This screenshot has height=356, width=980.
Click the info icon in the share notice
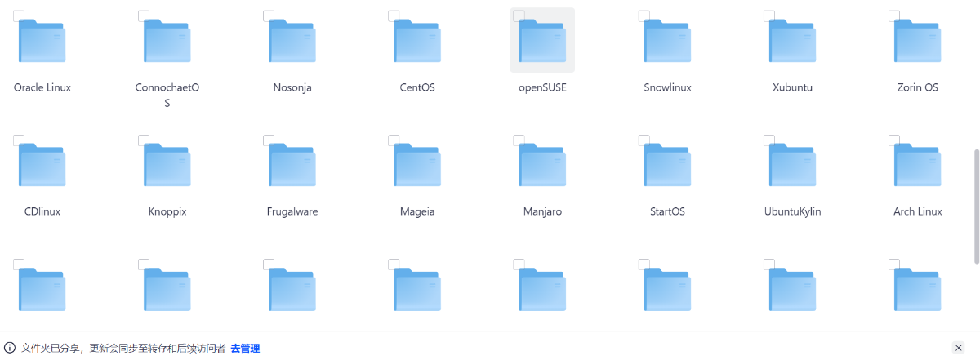click(x=10, y=348)
